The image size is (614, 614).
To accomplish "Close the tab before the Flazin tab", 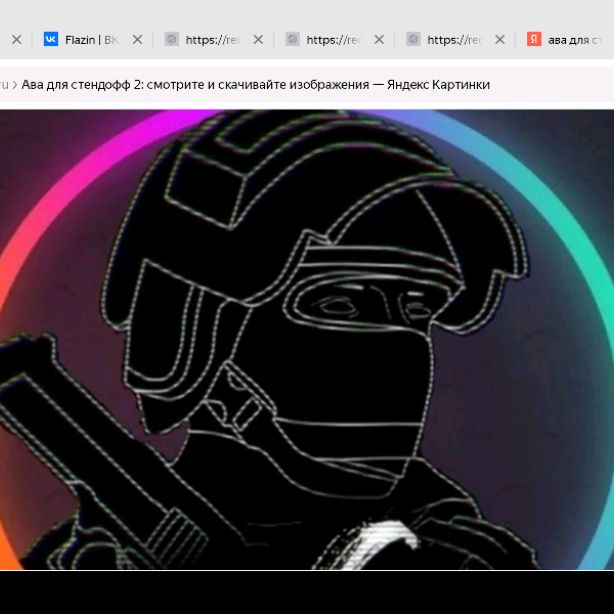I will coord(16,40).
